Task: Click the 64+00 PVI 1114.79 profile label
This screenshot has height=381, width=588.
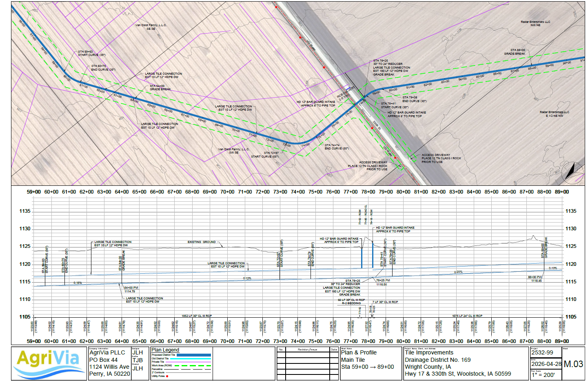Action: point(131,290)
